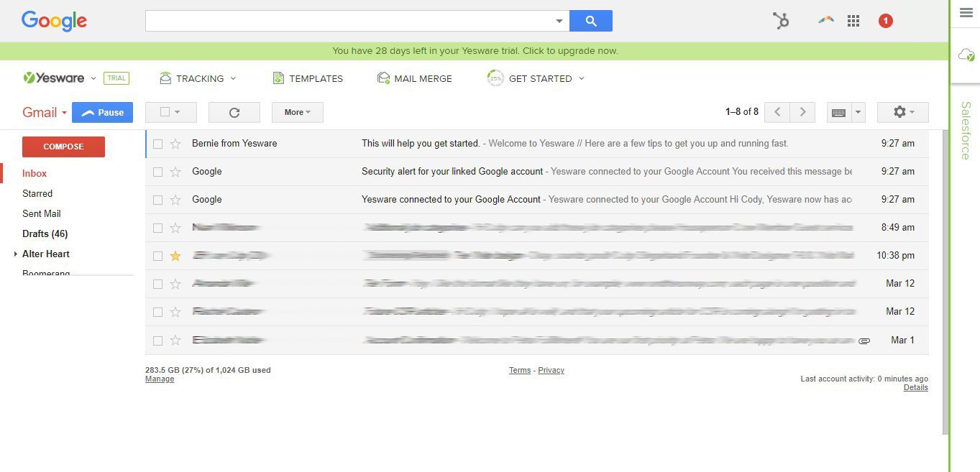Open account activity Details link
980x472 pixels.
(x=916, y=388)
